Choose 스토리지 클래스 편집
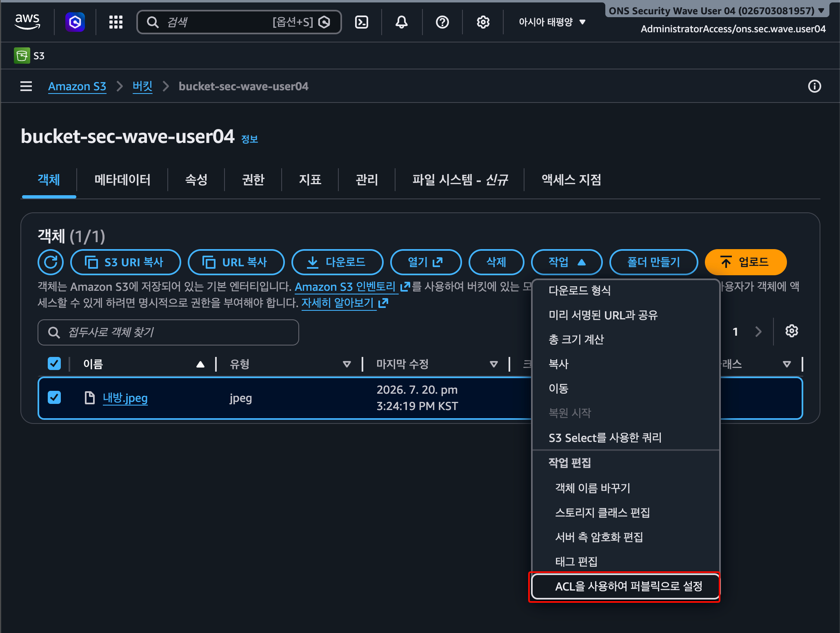 click(x=626, y=513)
